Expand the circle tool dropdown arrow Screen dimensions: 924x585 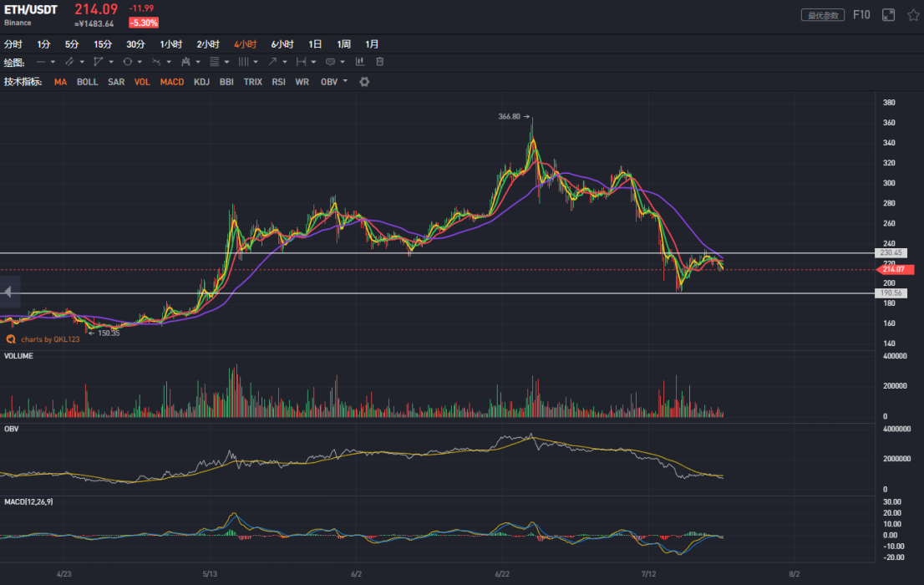140,62
